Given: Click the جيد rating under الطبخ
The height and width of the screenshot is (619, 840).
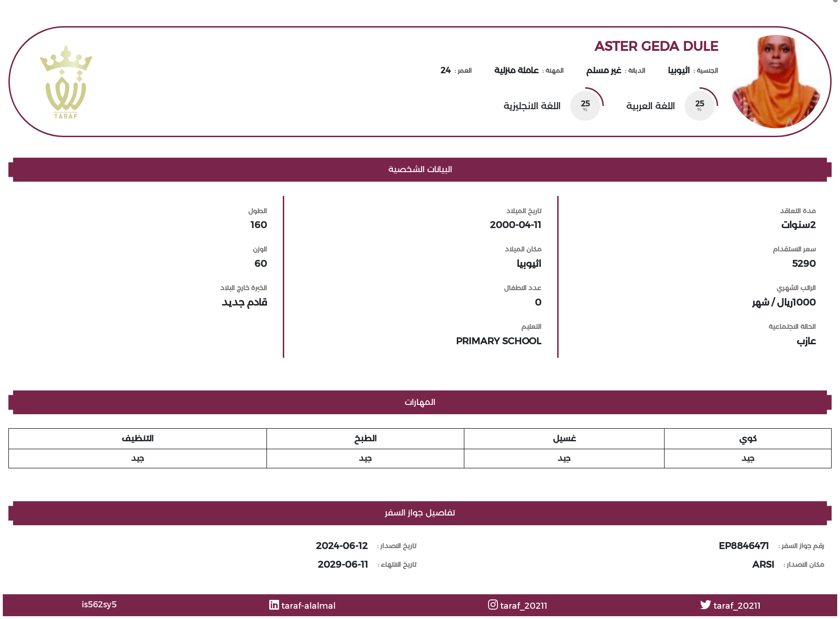Looking at the screenshot, I should tap(365, 459).
